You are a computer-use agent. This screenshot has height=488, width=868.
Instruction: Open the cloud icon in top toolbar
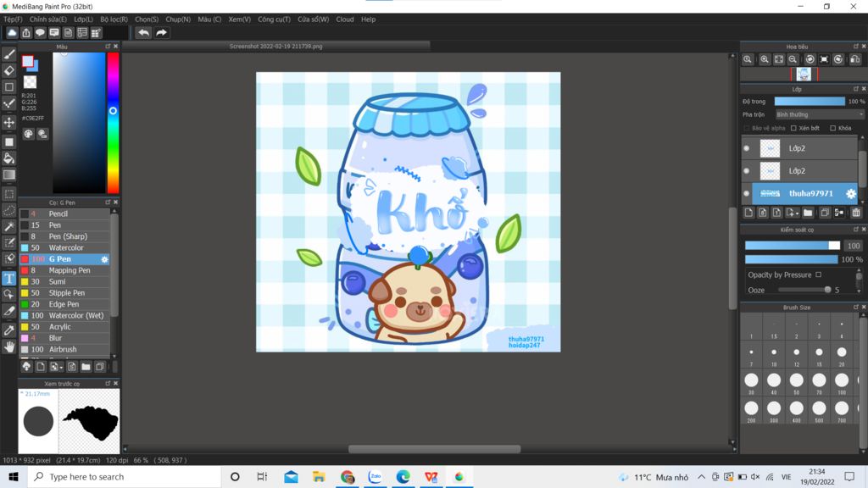(x=12, y=33)
